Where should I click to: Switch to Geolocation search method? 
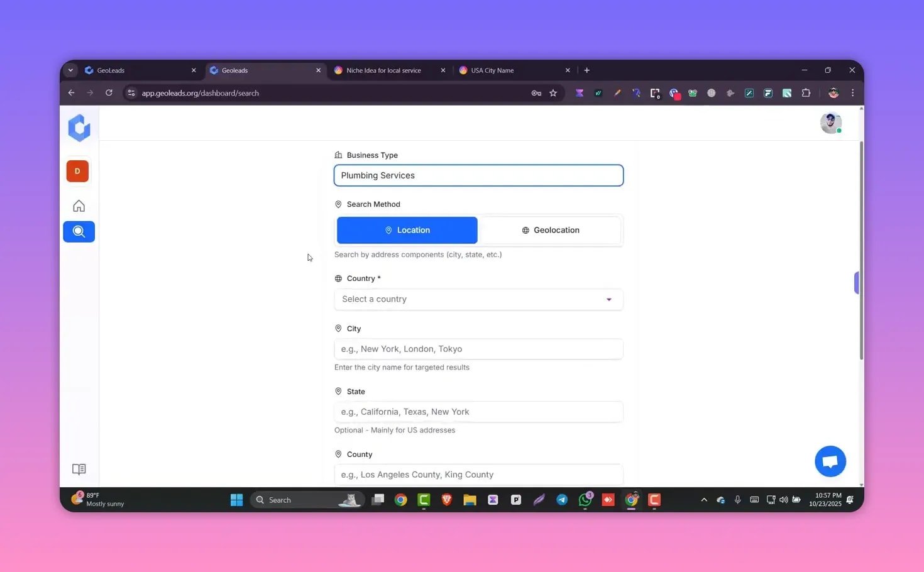551,230
